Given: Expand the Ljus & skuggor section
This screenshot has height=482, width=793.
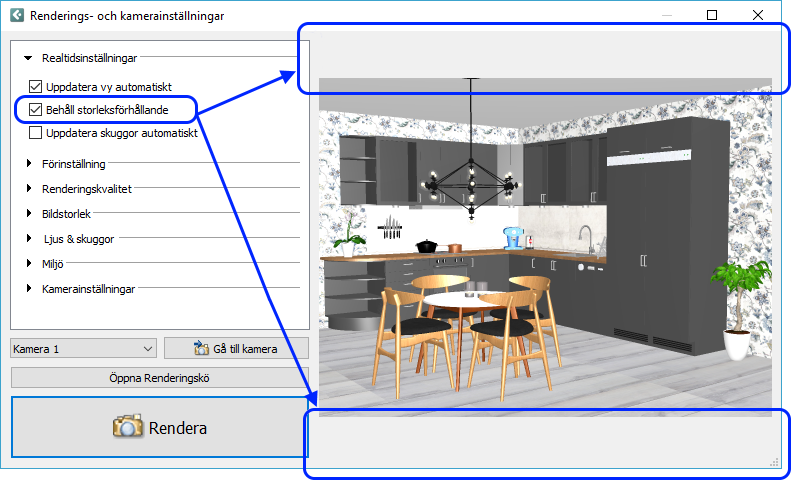Looking at the screenshot, I should point(30,239).
